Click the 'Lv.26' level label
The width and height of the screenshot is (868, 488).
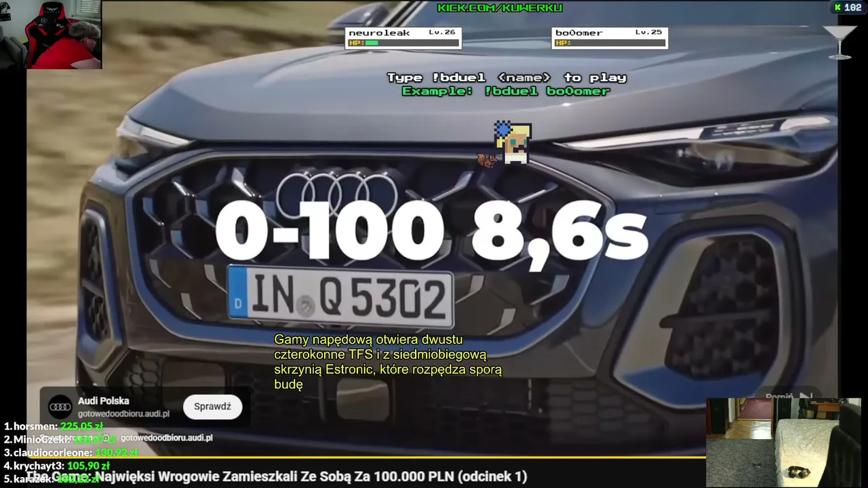[x=442, y=33]
